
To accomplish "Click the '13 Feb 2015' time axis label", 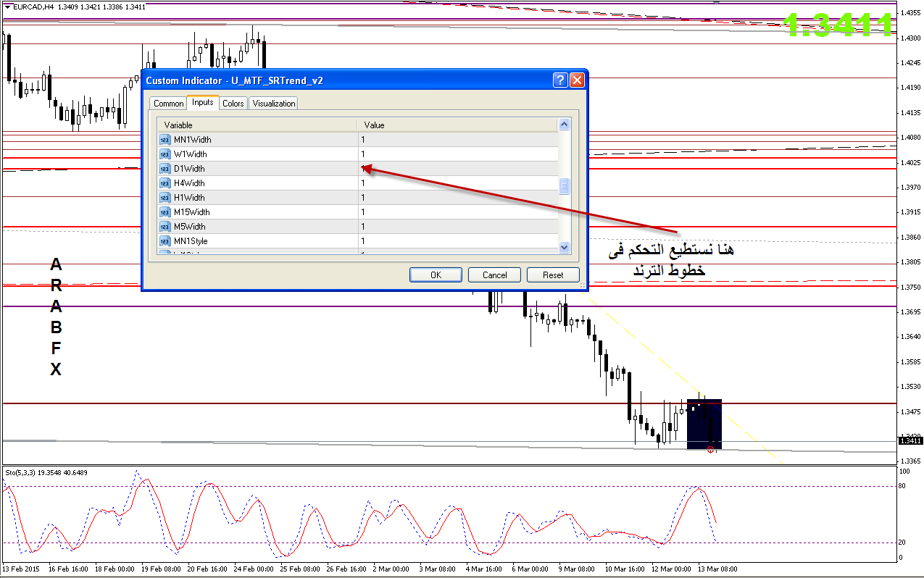I will pyautogui.click(x=20, y=569).
